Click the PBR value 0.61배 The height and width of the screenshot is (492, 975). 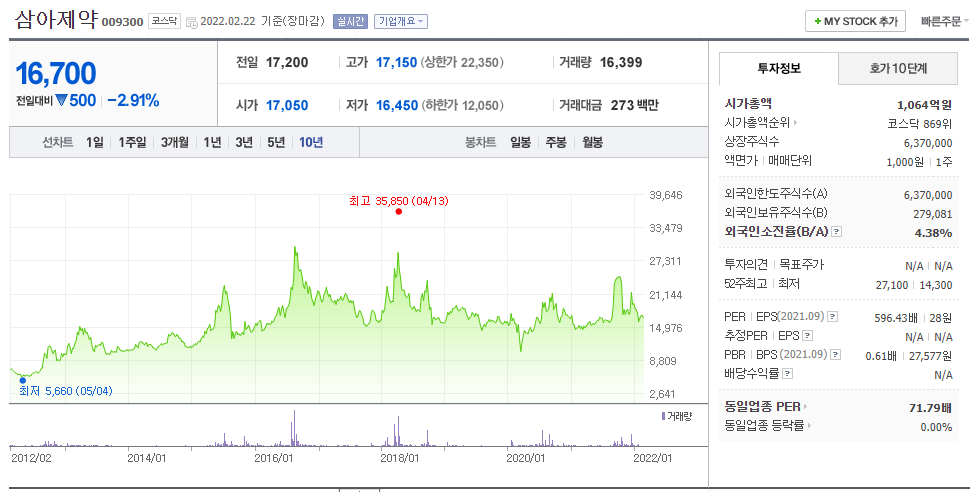(x=881, y=356)
